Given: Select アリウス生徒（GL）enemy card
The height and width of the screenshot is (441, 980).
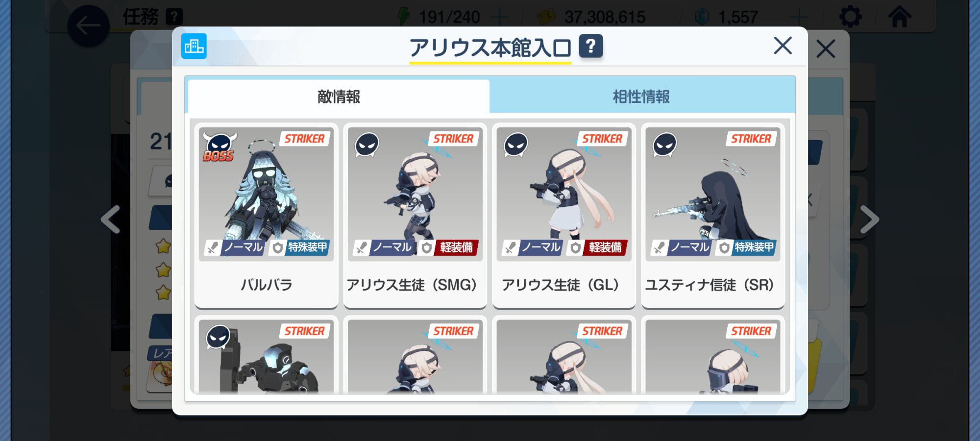Looking at the screenshot, I should (x=564, y=216).
